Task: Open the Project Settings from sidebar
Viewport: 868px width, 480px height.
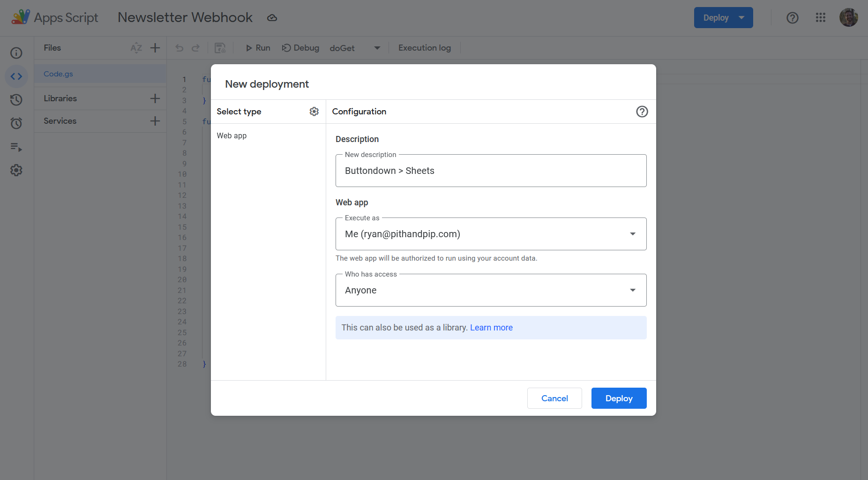Action: 16,170
